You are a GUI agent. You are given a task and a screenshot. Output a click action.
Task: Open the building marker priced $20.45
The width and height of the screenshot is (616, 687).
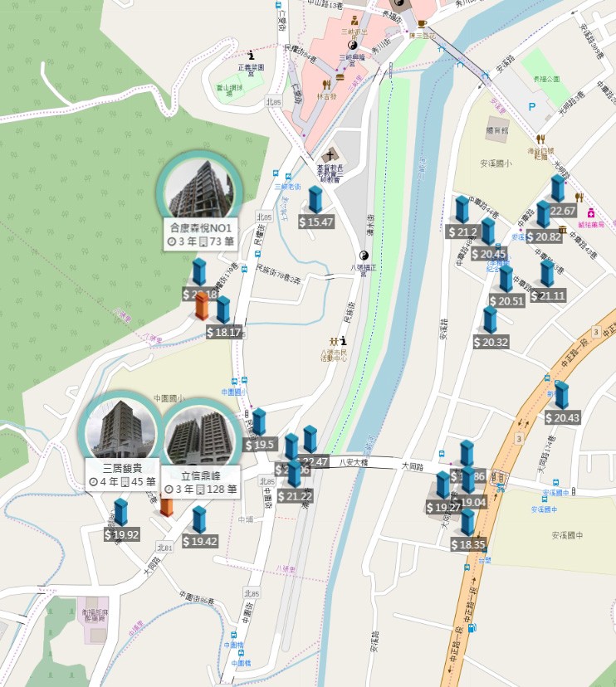pyautogui.click(x=488, y=231)
